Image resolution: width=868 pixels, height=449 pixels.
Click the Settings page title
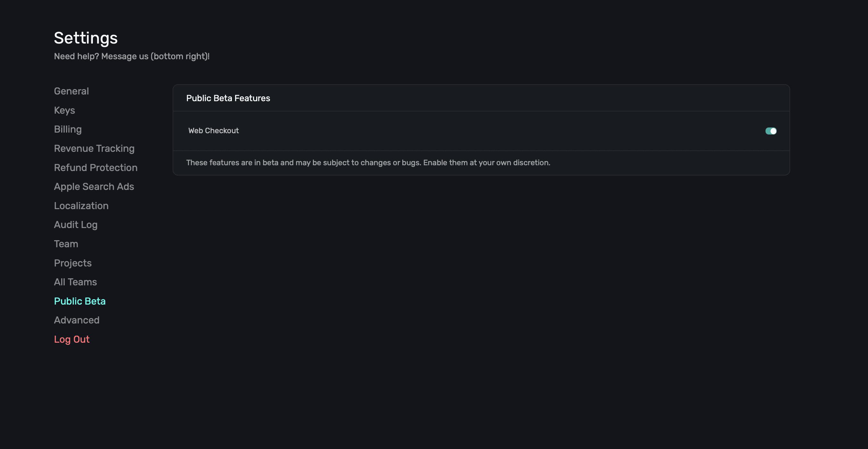click(x=86, y=38)
